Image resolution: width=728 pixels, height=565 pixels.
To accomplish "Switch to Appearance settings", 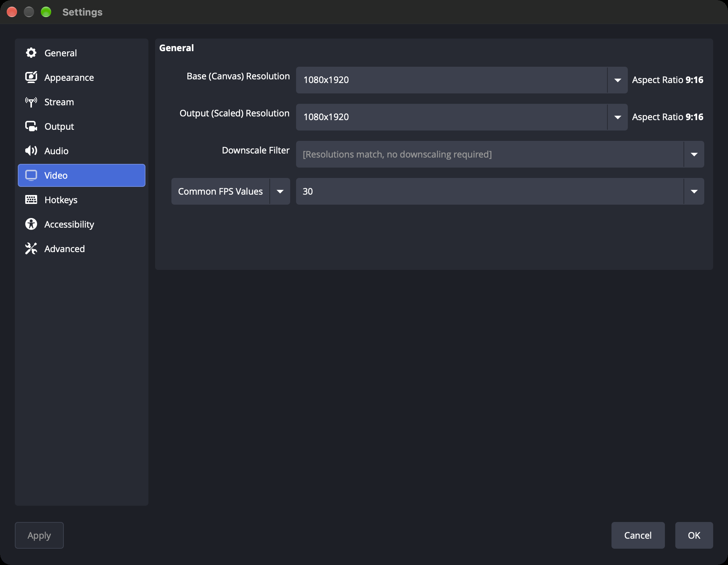I will [x=82, y=77].
